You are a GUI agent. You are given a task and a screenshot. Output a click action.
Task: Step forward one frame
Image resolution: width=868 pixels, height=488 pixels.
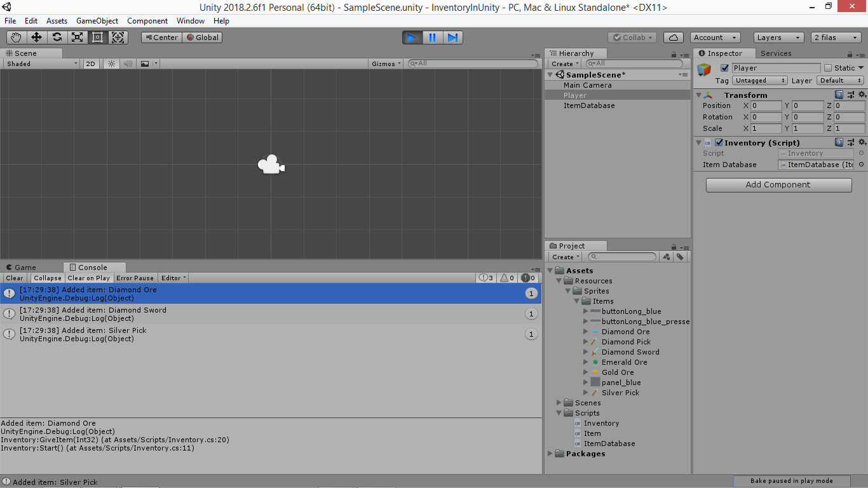coord(452,37)
